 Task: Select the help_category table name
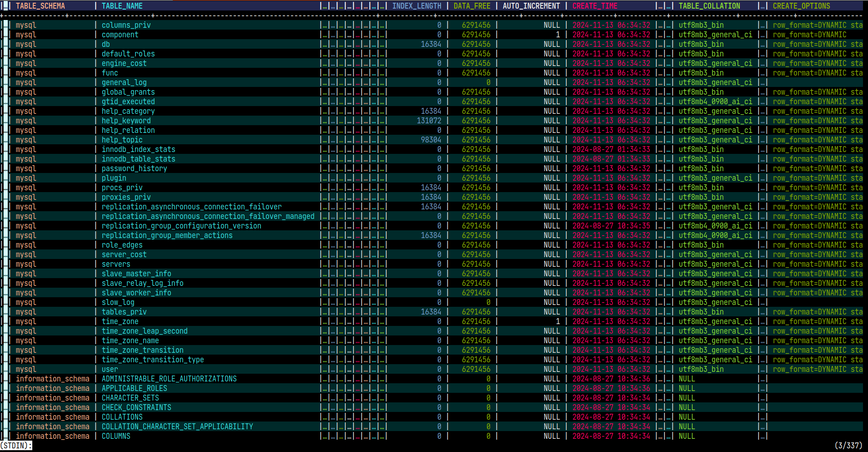(128, 111)
